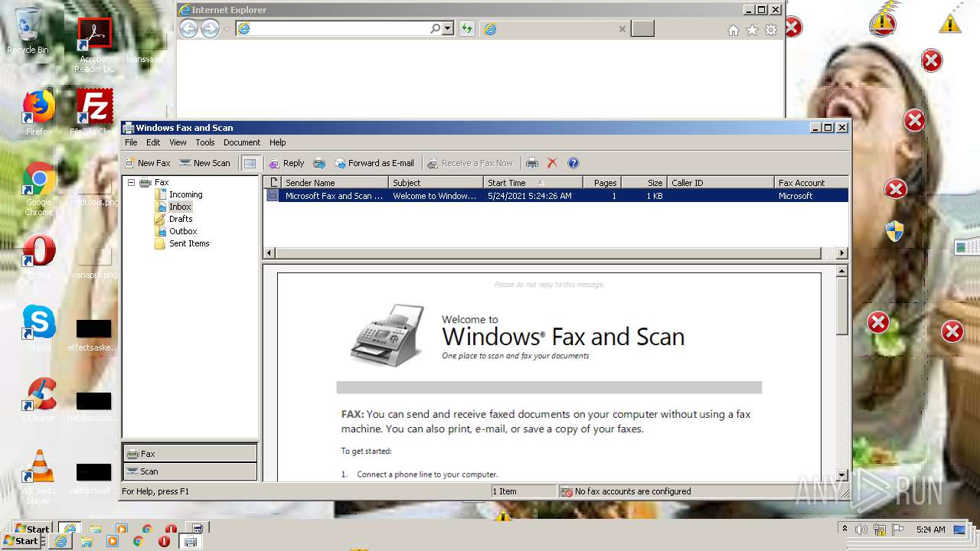This screenshot has height=551, width=980.
Task: Click preview pane scroll-up arrow
Action: (841, 271)
